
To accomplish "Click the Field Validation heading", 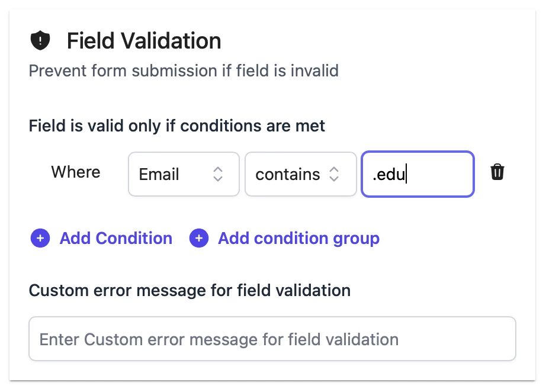I will (x=144, y=41).
